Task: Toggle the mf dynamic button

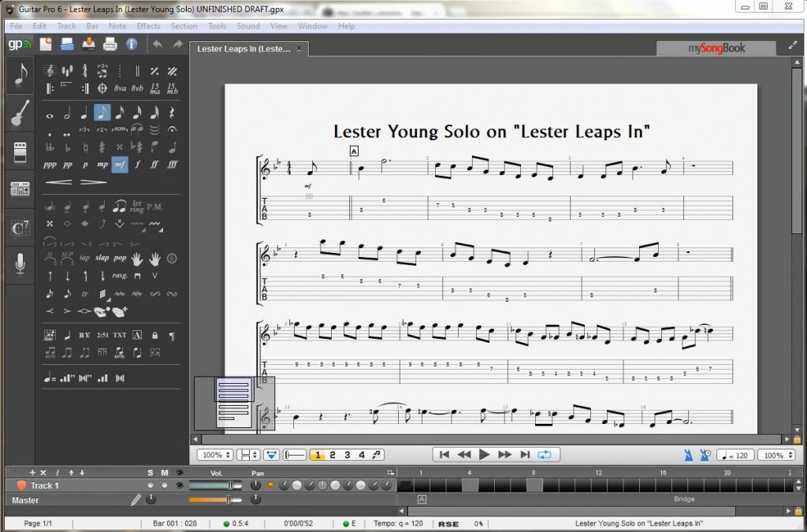Action: pos(120,165)
